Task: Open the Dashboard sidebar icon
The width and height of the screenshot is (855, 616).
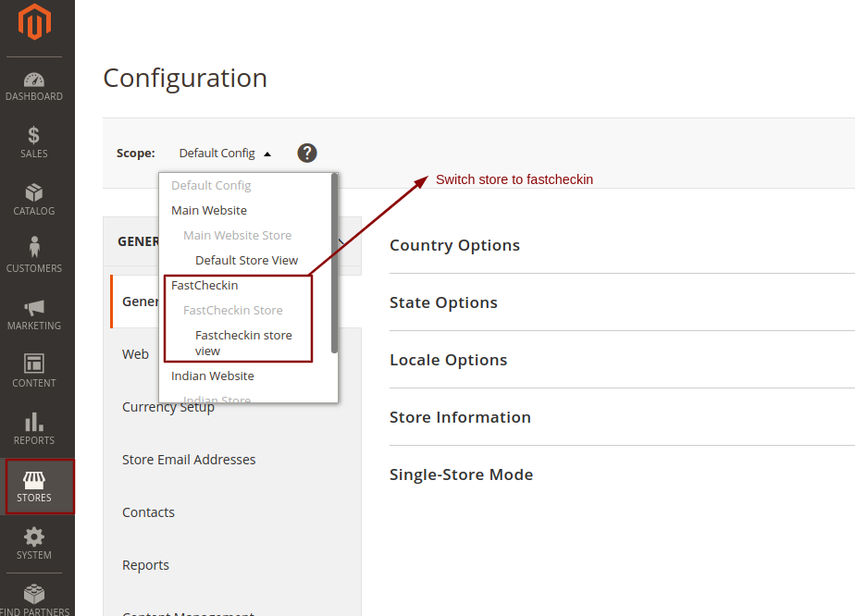Action: tap(34, 81)
